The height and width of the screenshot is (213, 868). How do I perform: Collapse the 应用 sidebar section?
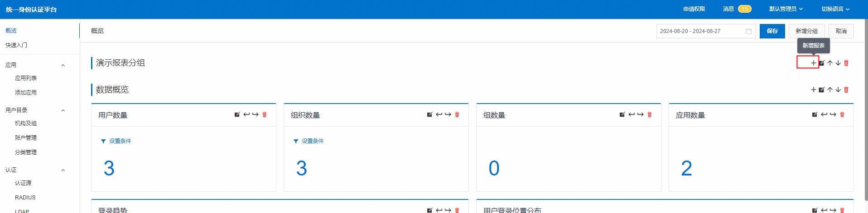(63, 65)
